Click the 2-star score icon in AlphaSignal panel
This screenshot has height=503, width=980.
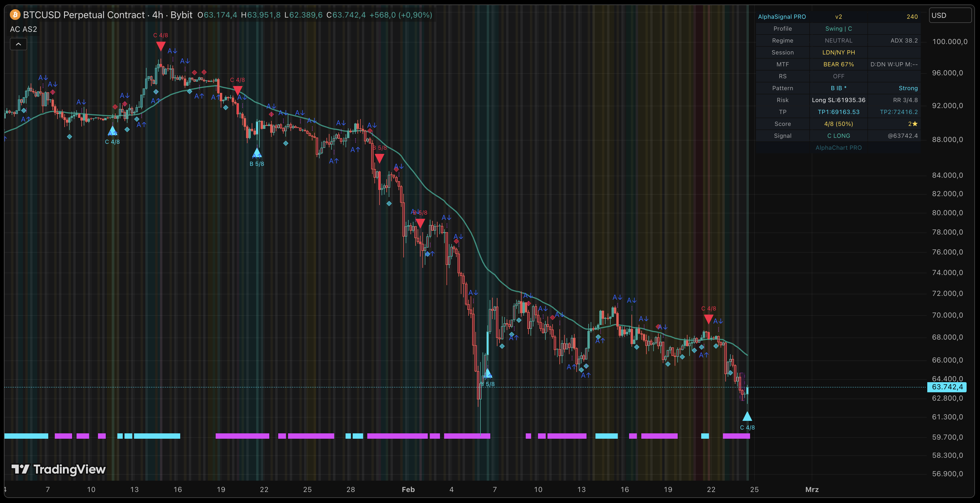coord(913,124)
